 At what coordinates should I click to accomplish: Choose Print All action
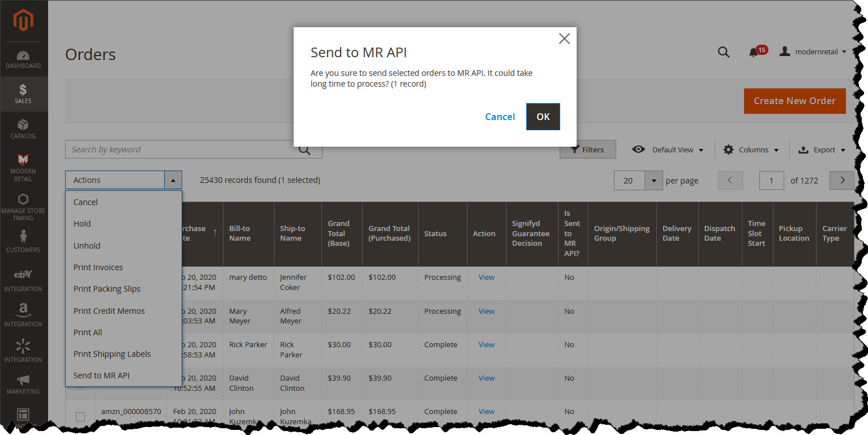(123, 332)
